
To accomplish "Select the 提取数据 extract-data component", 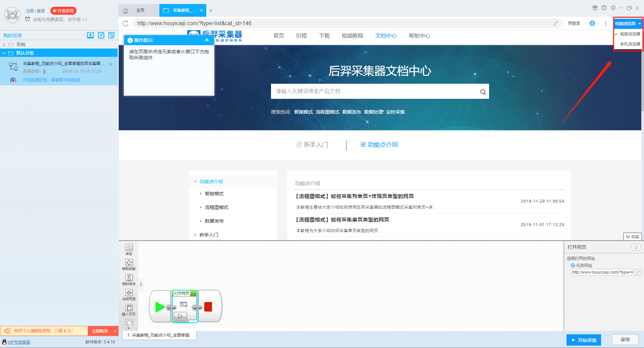I will pyautogui.click(x=129, y=263).
